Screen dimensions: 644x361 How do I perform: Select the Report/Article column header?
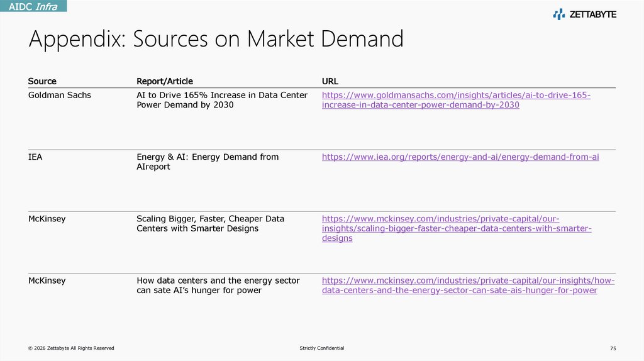(x=165, y=81)
